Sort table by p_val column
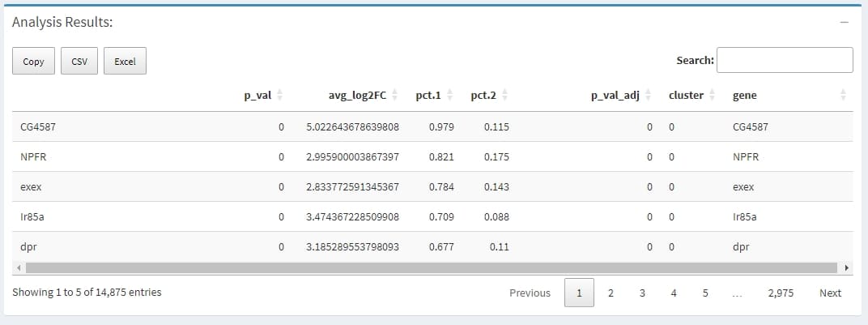 coord(257,96)
